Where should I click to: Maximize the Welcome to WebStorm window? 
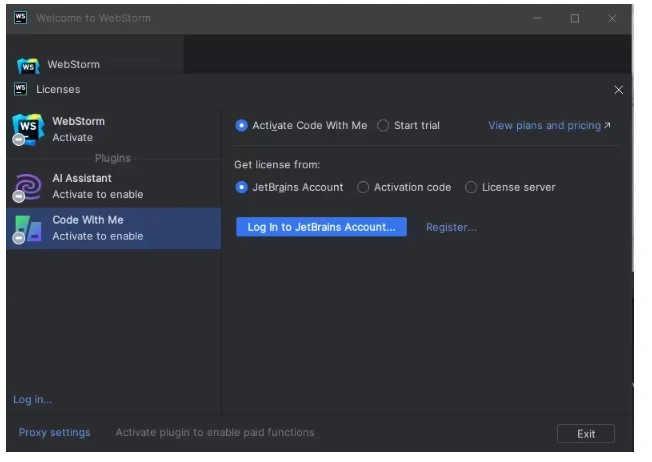pos(575,18)
